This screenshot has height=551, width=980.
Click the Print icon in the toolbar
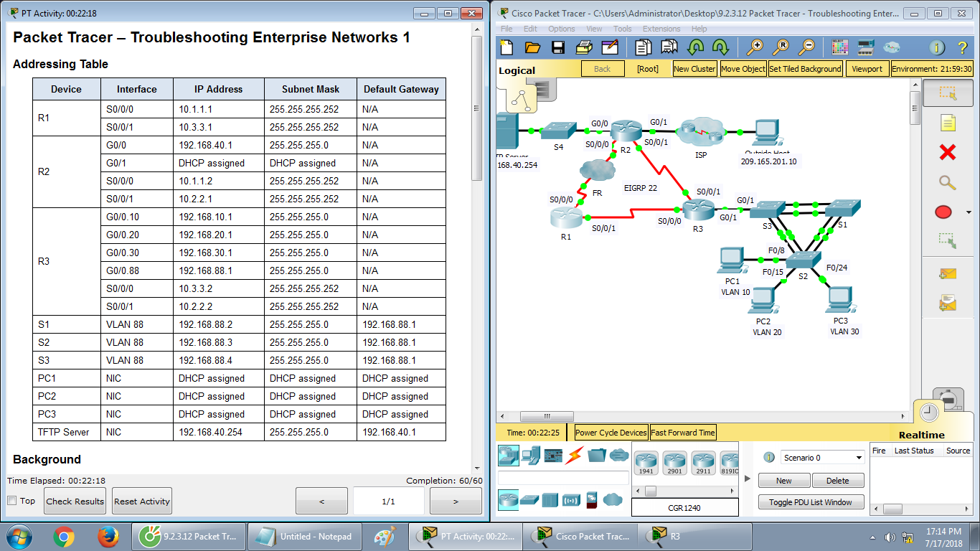pyautogui.click(x=584, y=47)
